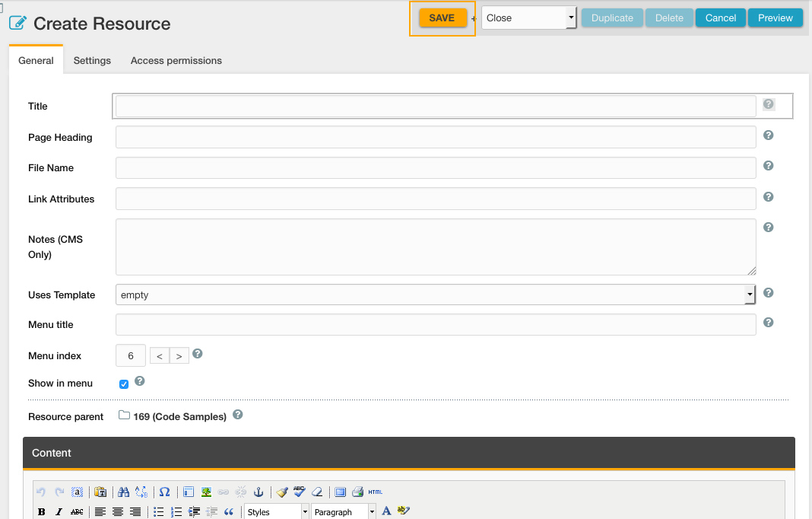
Task: Click the Find (binoculars) icon in editor
Action: coord(124,492)
